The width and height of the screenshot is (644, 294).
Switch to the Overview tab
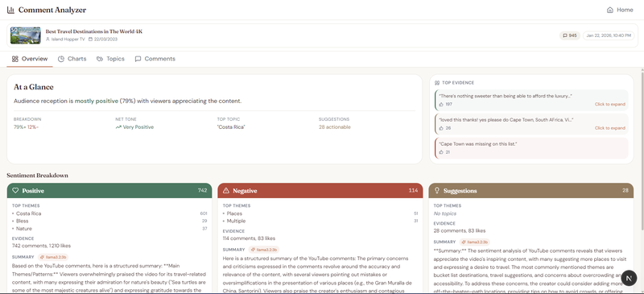[30, 59]
